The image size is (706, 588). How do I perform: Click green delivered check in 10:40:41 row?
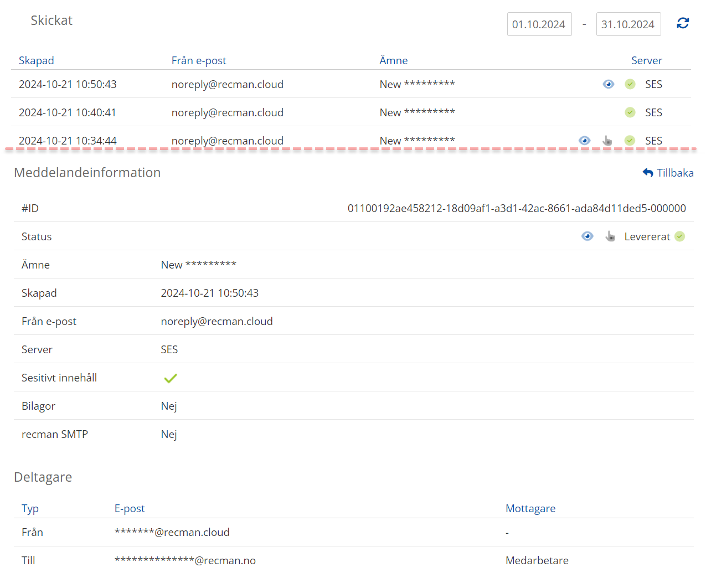630,112
